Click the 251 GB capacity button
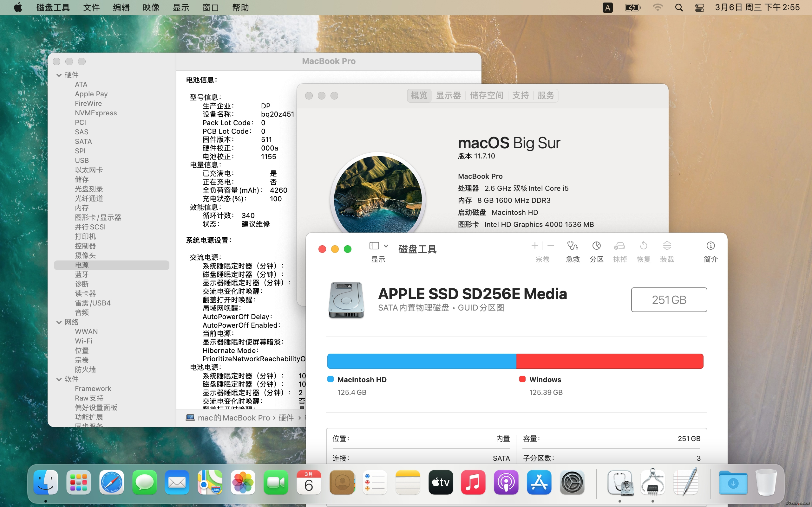Screen dimensions: 812x507 pos(669,300)
